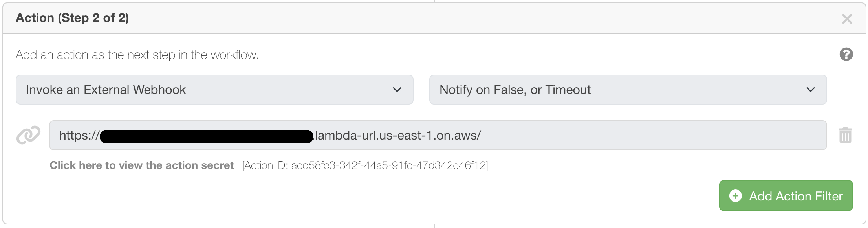Click the Add Action Filter button label
The image size is (868, 228).
[x=796, y=196]
